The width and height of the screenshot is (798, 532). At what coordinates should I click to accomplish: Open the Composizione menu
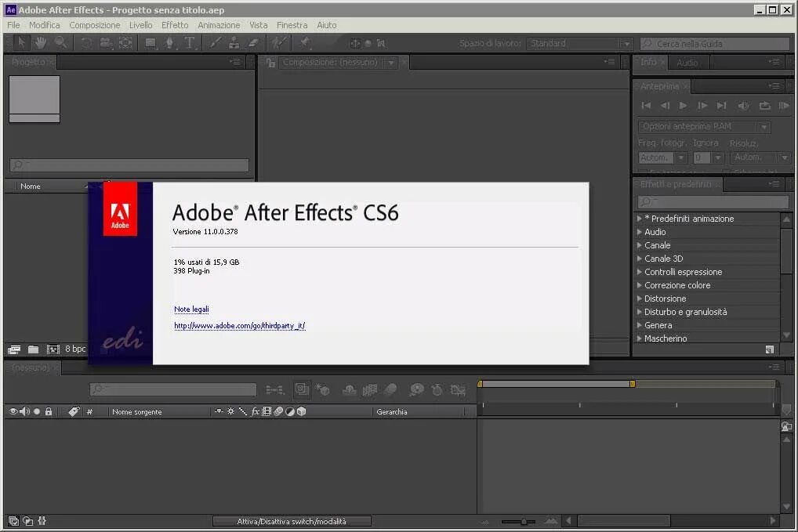[95, 25]
